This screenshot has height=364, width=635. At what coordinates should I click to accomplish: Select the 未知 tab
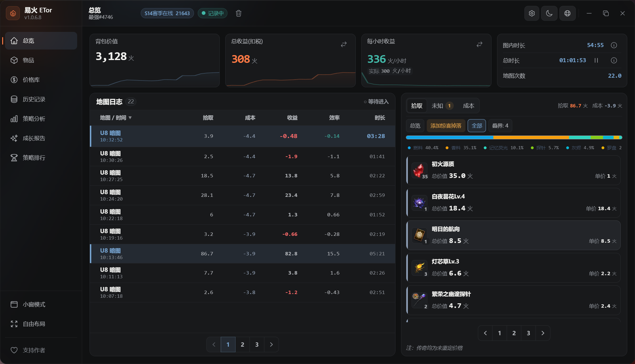coord(443,106)
